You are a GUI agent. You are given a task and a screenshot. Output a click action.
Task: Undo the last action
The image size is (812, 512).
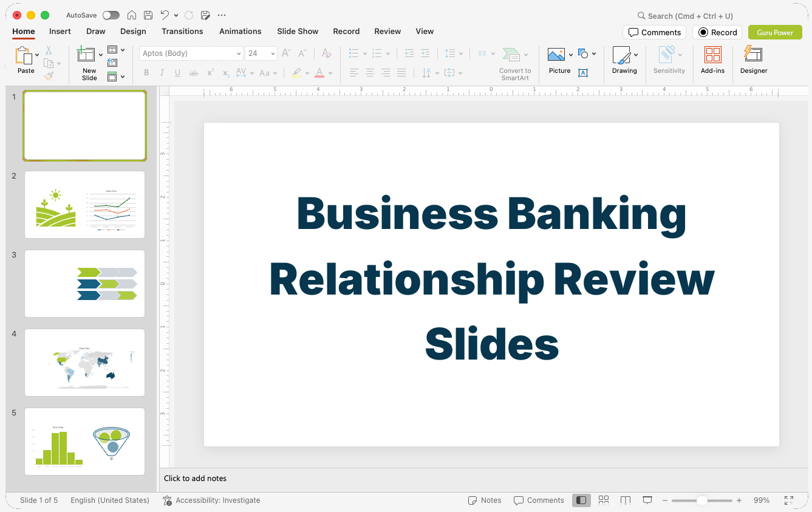[165, 15]
